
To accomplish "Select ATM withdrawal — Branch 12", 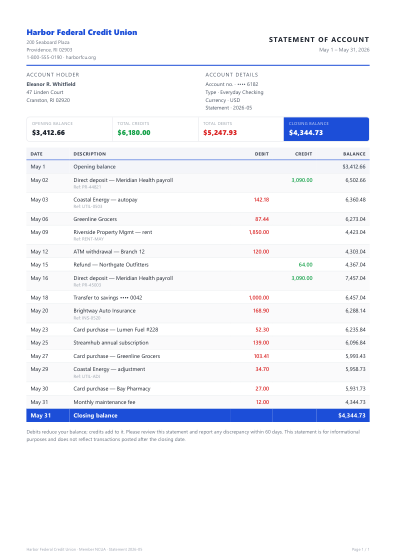I will point(109,252).
